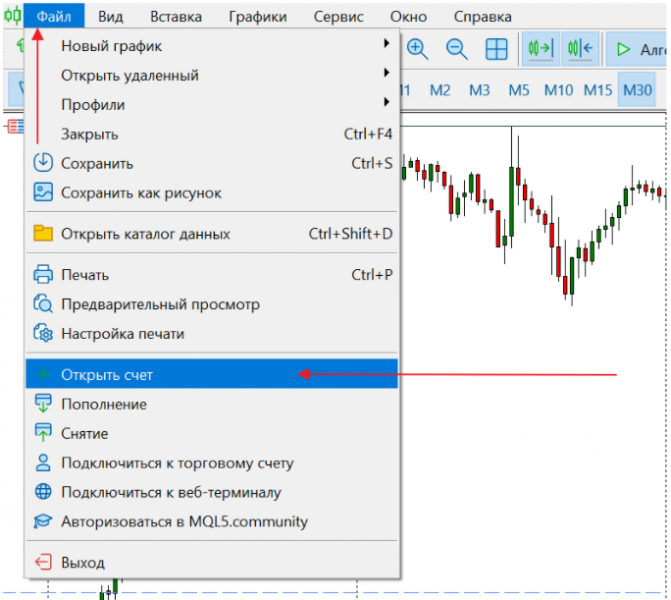Select Открыть счет menu item
The height and width of the screenshot is (600, 671).
coord(212,374)
